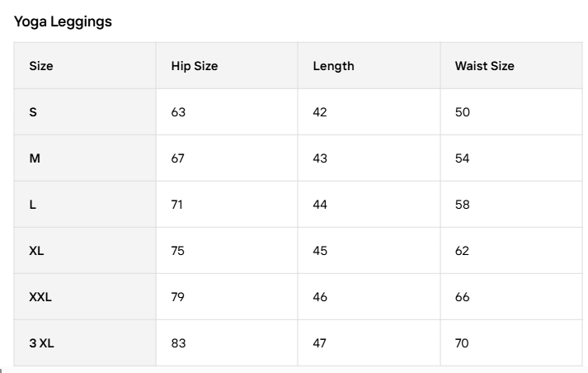Click the L size row label
The image size is (588, 373).
[33, 205]
